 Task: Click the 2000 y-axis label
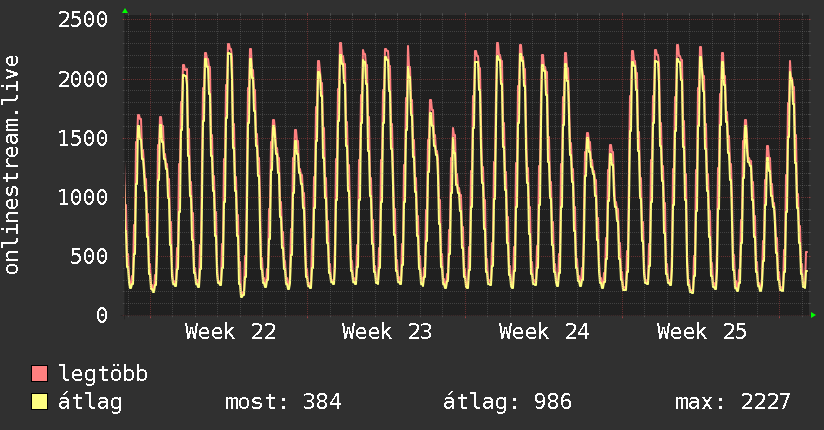tap(83, 79)
